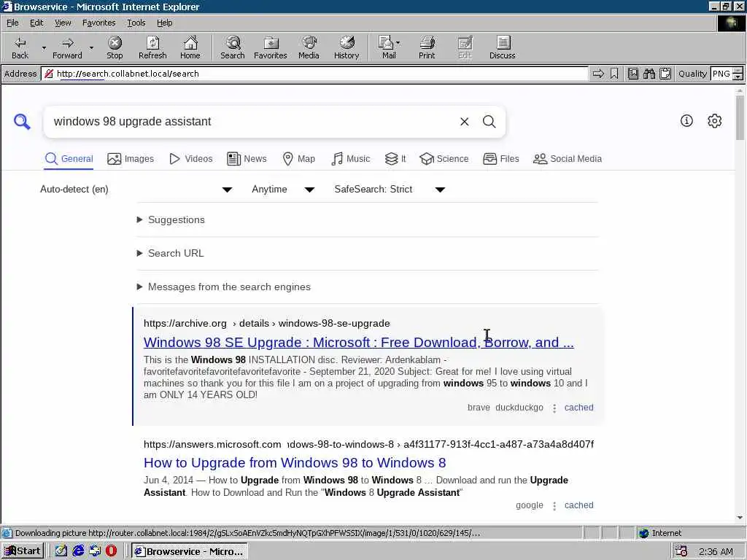Click the binoculars find icon
This screenshot has height=560, width=747.
click(649, 74)
